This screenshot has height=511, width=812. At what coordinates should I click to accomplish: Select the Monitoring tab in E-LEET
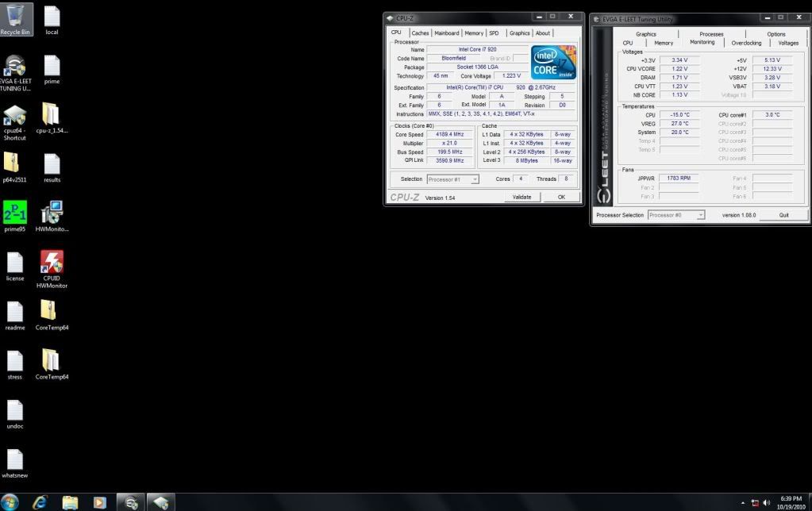[x=702, y=43]
